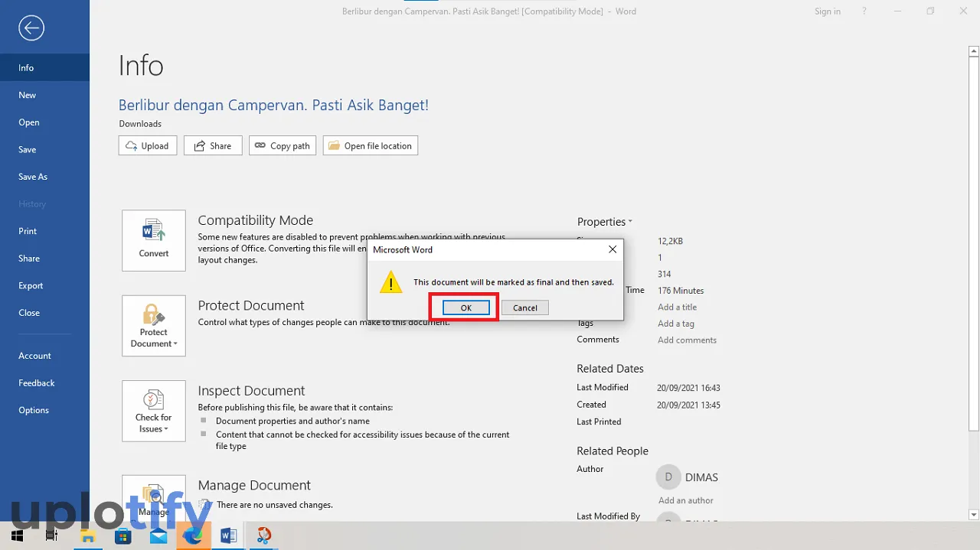
Task: Click the Add a title field
Action: (x=678, y=307)
